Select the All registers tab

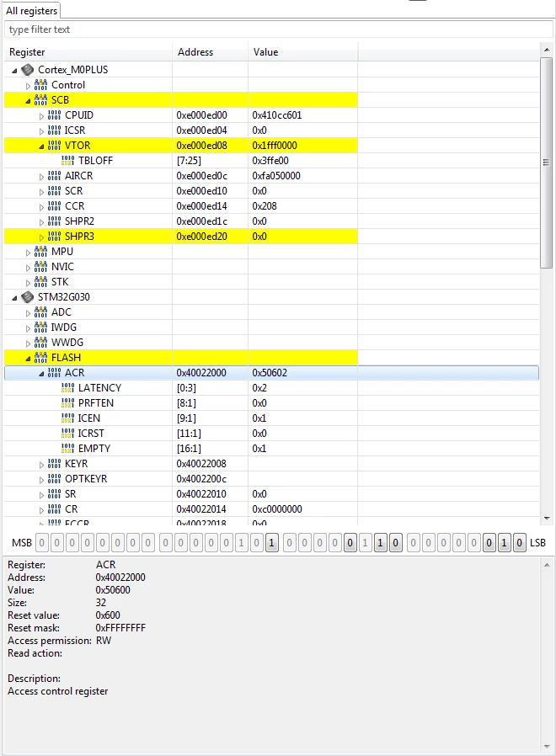coord(31,11)
